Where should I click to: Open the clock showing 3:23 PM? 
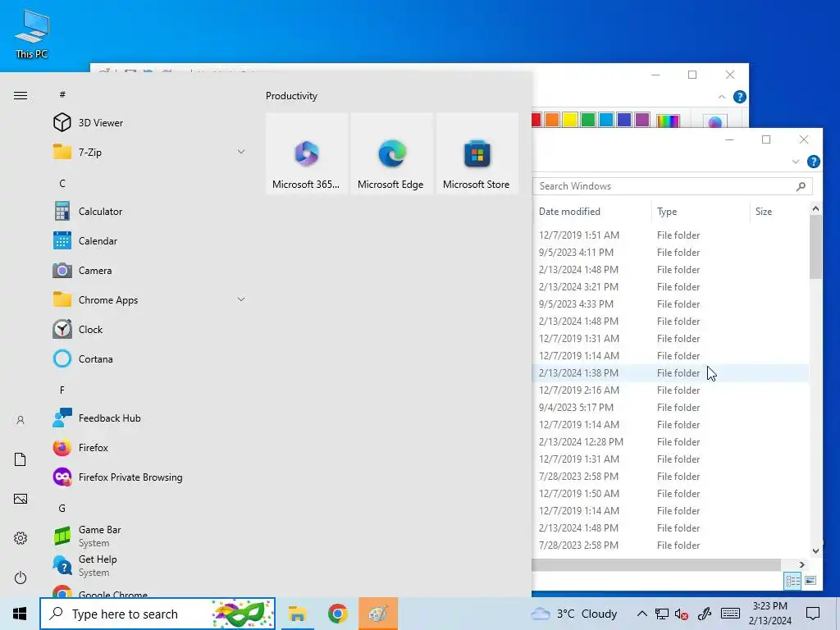pos(770,614)
